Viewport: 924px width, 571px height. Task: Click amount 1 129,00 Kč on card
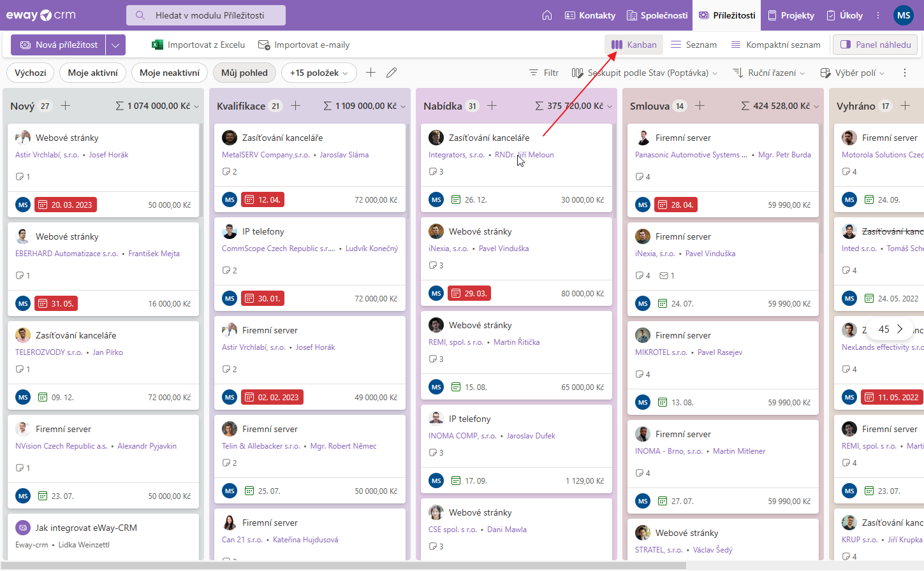tap(585, 481)
